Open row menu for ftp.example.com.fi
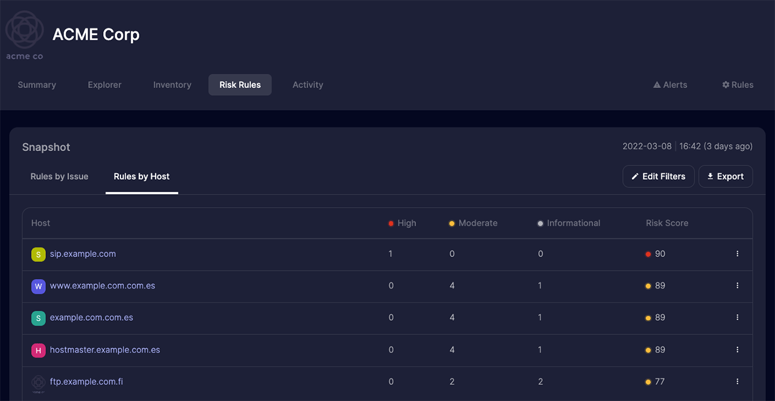775x401 pixels. click(x=737, y=382)
